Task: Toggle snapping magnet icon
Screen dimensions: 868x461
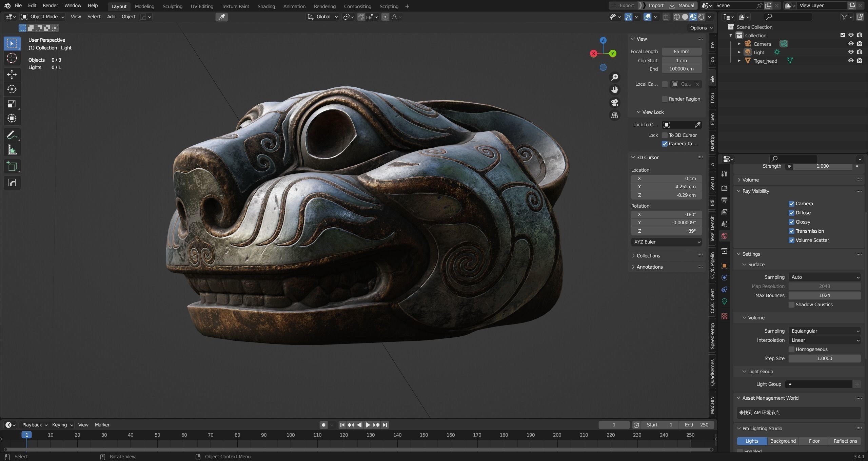Action: (361, 17)
